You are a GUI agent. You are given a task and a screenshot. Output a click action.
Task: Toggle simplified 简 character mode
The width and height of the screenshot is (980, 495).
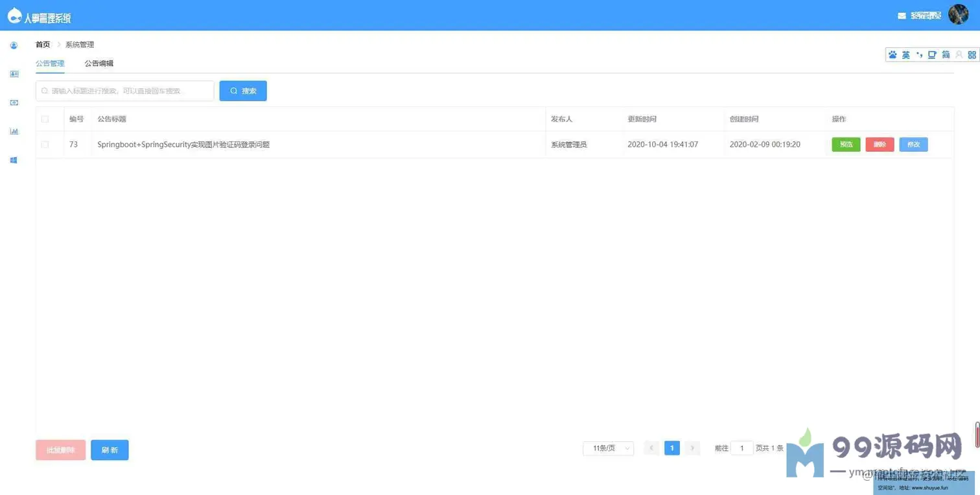pyautogui.click(x=946, y=55)
